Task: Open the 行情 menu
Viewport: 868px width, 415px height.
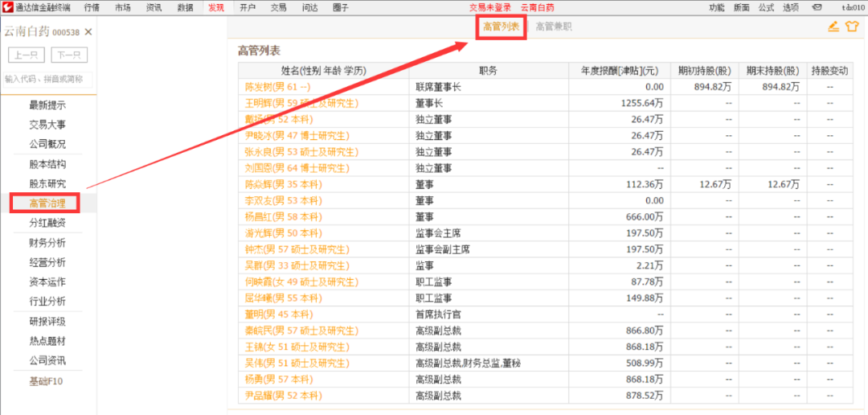Action: tap(92, 8)
